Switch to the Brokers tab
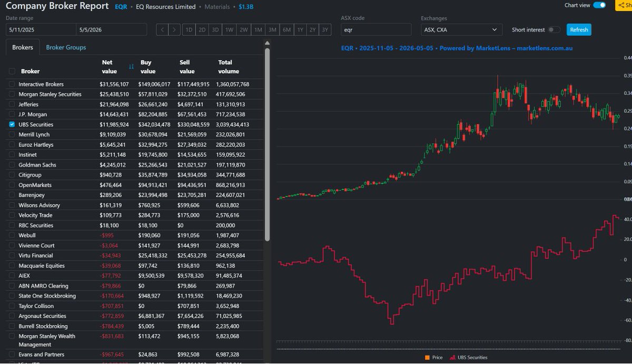This screenshot has height=364, width=632. coord(23,47)
